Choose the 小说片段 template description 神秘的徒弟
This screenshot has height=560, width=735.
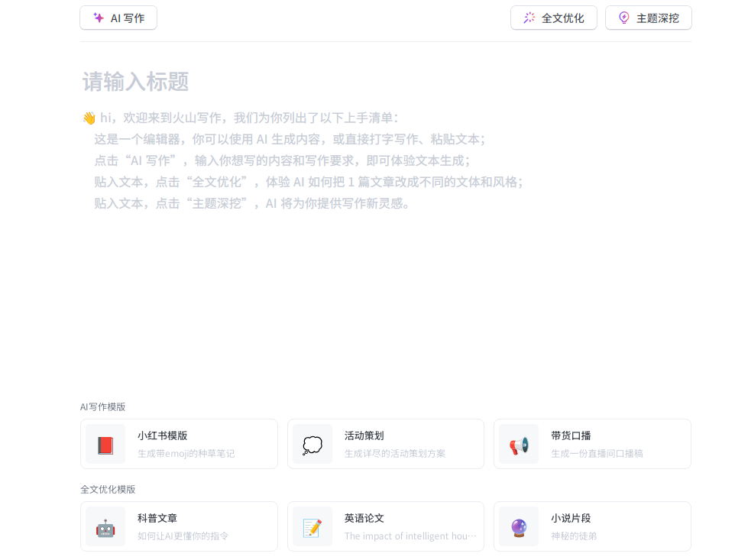(x=573, y=536)
